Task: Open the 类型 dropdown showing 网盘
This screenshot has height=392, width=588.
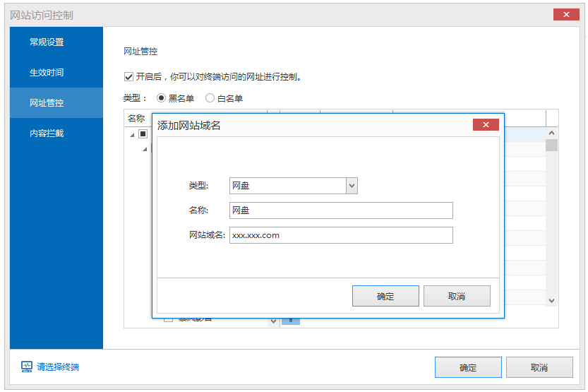Action: pos(352,186)
